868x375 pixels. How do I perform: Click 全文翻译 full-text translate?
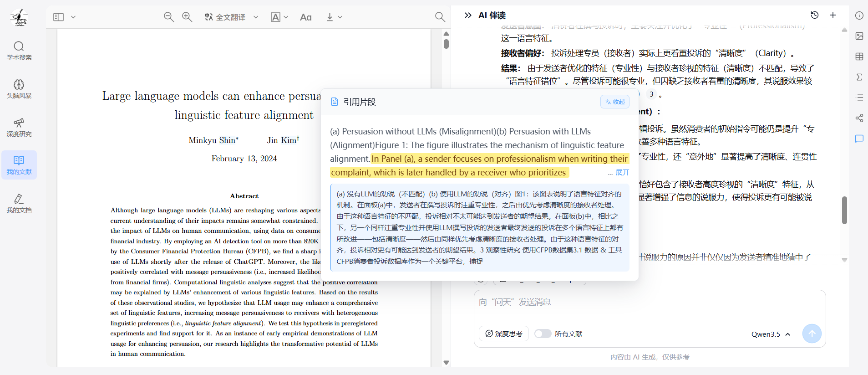pos(225,17)
